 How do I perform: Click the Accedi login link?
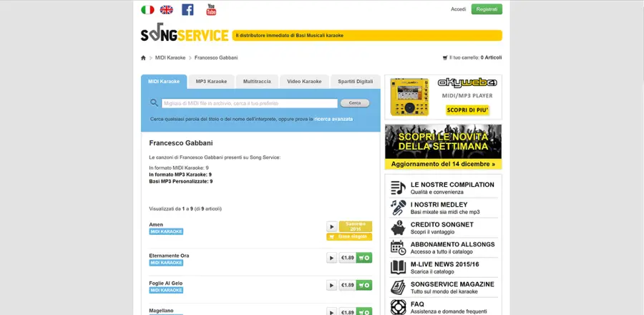459,9
